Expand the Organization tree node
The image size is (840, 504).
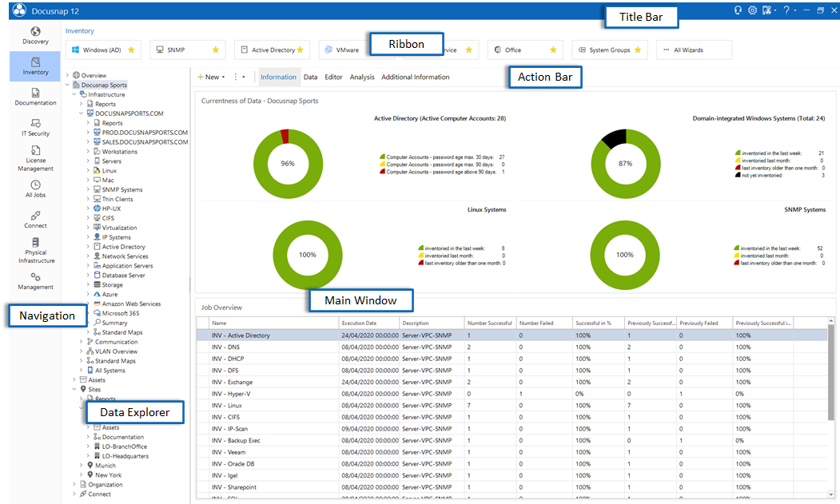tap(74, 484)
